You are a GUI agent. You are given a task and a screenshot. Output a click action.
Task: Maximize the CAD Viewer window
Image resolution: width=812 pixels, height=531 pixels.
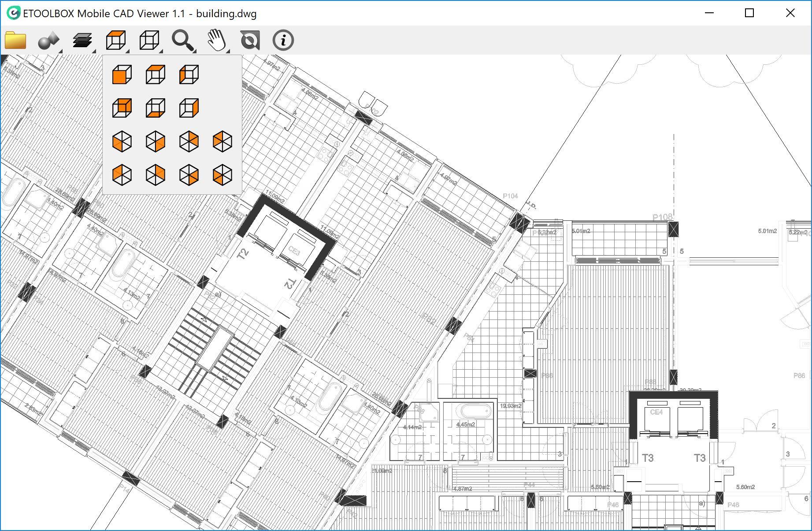[x=749, y=13]
